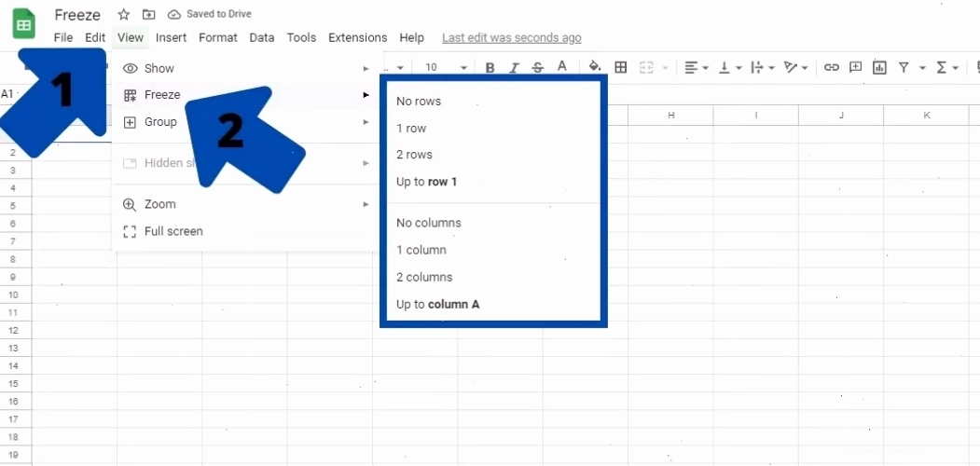The width and height of the screenshot is (980, 466).
Task: Open filter views dropdown arrow
Action: pos(922,67)
